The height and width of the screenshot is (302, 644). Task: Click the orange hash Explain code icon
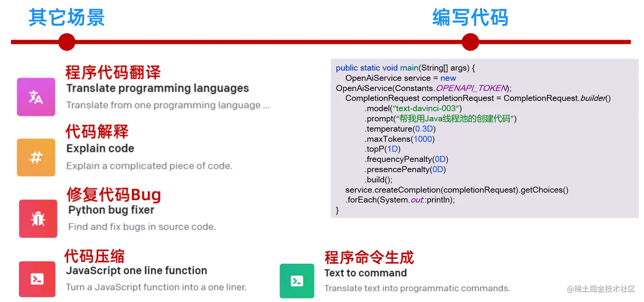[36, 157]
